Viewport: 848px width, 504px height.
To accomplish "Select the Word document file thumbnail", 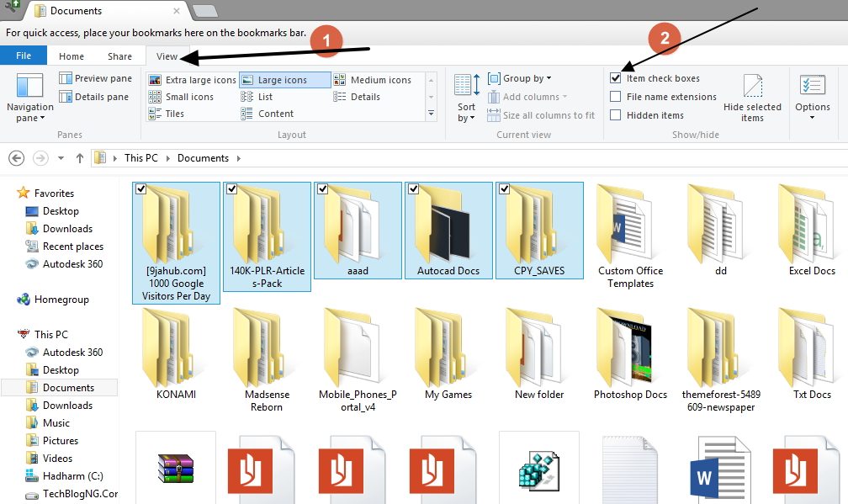I will [x=721, y=470].
